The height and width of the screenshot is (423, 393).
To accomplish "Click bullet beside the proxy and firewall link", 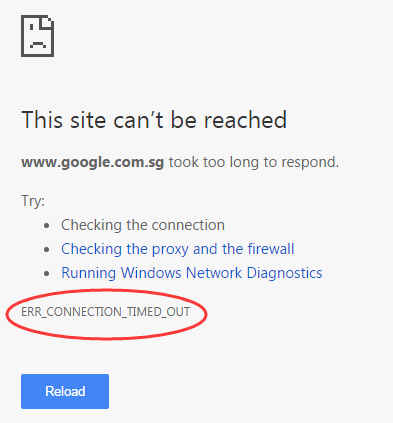I will (x=47, y=250).
